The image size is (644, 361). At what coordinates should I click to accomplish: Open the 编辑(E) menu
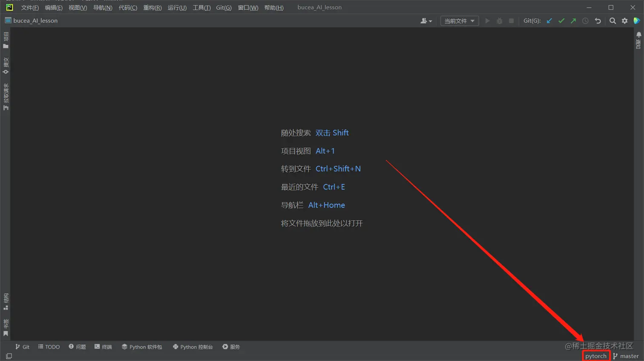pyautogui.click(x=54, y=8)
